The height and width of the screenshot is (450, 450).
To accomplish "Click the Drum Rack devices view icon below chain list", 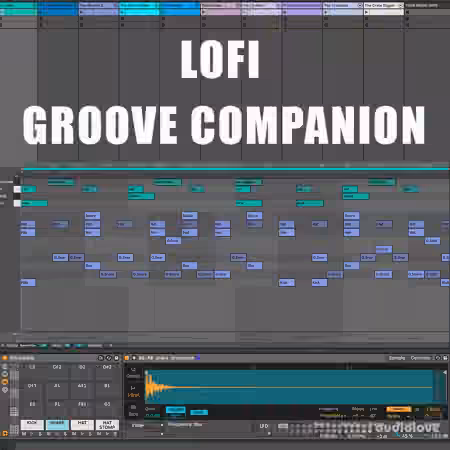I will (x=5, y=389).
